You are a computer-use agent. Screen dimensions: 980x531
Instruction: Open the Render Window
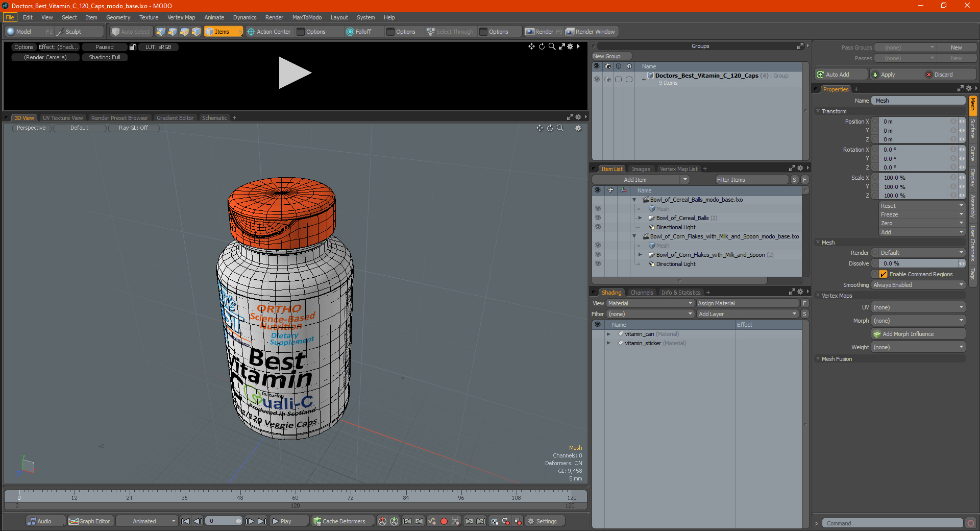(x=591, y=32)
